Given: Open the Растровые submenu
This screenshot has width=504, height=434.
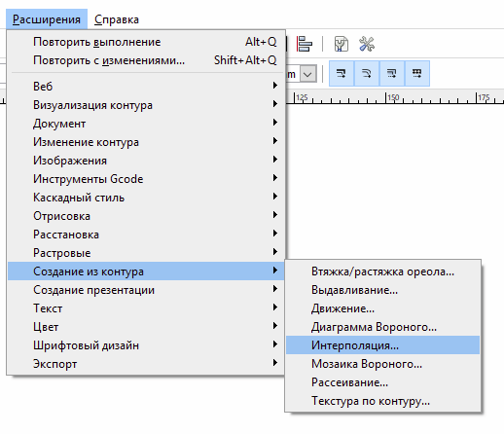Looking at the screenshot, I should pyautogui.click(x=146, y=253).
